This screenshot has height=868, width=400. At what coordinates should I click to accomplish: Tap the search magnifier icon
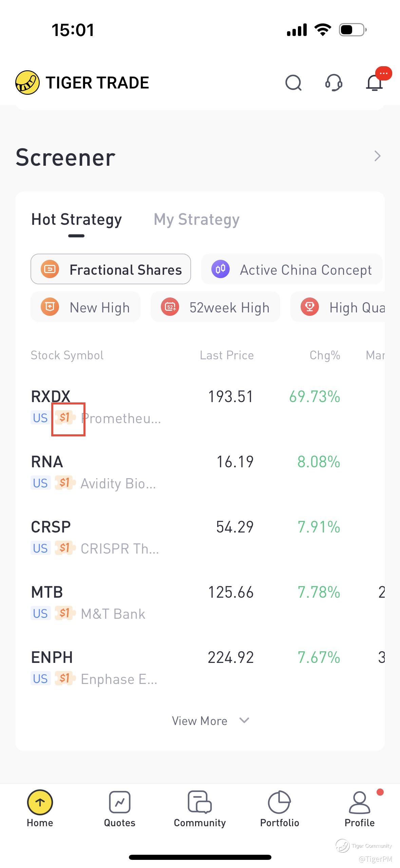(x=293, y=83)
